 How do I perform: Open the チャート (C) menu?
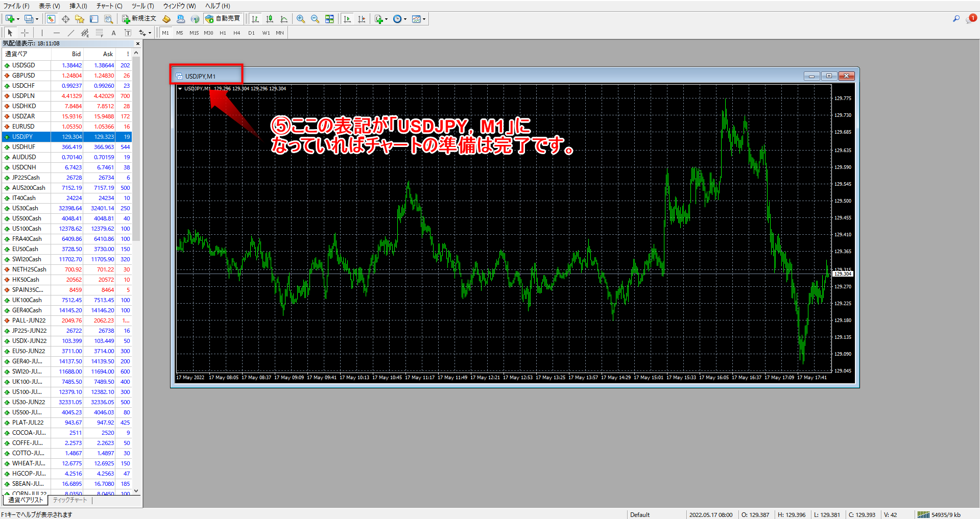[109, 6]
